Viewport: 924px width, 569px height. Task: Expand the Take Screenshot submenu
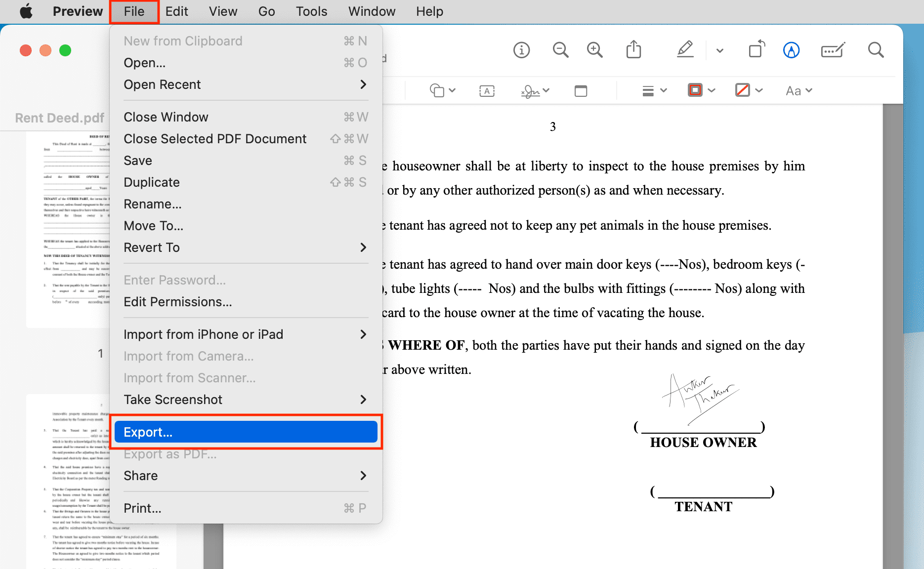[246, 400]
